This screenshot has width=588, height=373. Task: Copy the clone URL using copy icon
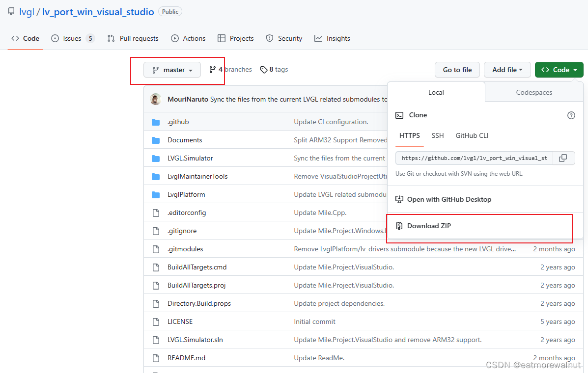pyautogui.click(x=562, y=158)
